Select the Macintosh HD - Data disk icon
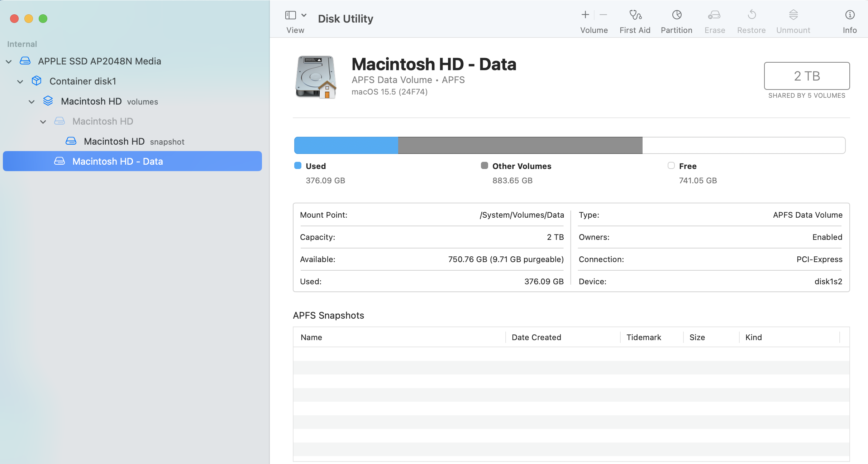Screen dimensions: 868x464 pyautogui.click(x=59, y=161)
